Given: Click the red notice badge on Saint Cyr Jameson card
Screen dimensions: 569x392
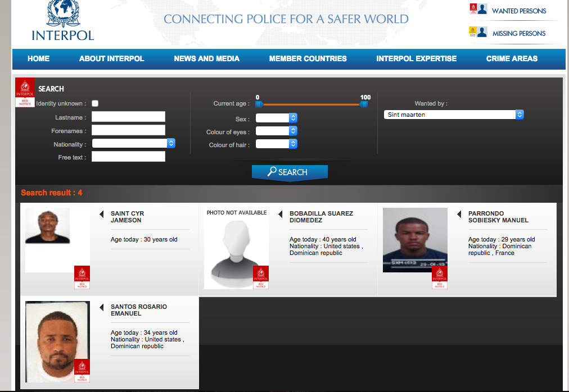Looking at the screenshot, I should (82, 277).
